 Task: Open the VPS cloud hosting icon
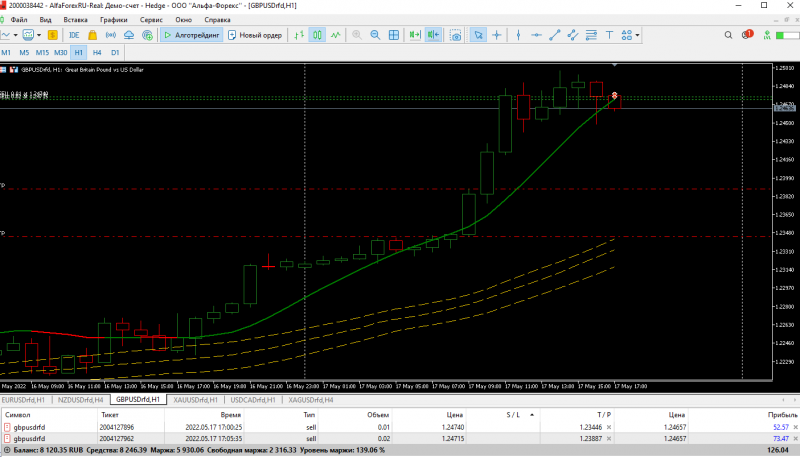click(129, 35)
